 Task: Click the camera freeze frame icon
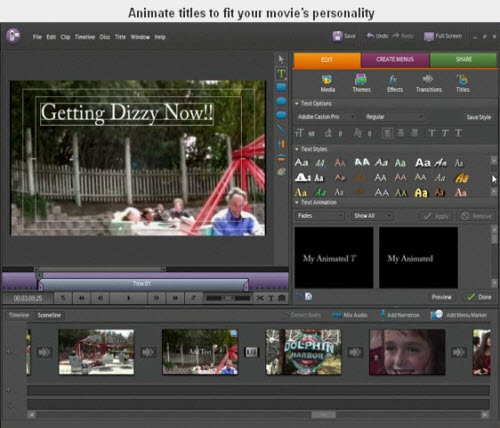(x=282, y=298)
